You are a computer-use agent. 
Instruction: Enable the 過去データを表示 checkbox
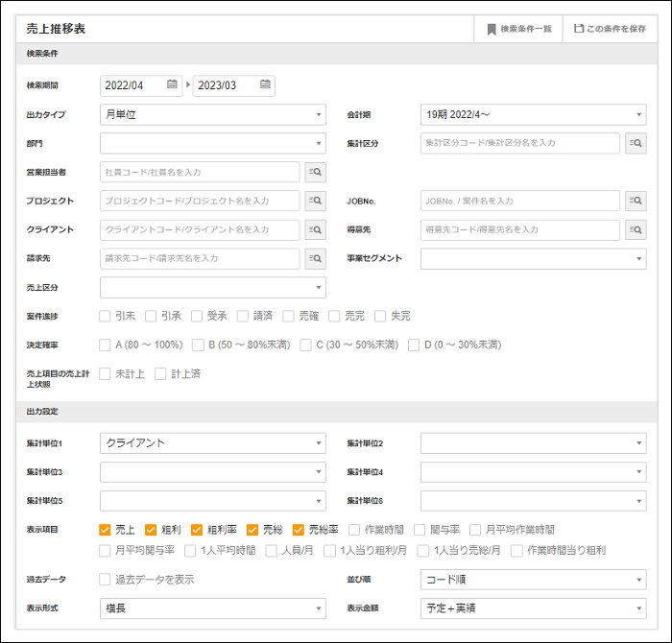[x=105, y=579]
